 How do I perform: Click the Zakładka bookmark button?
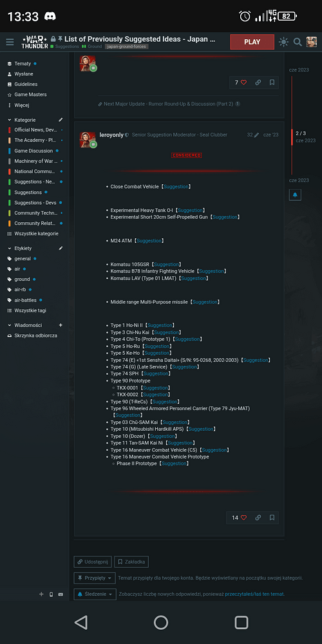coord(131,562)
